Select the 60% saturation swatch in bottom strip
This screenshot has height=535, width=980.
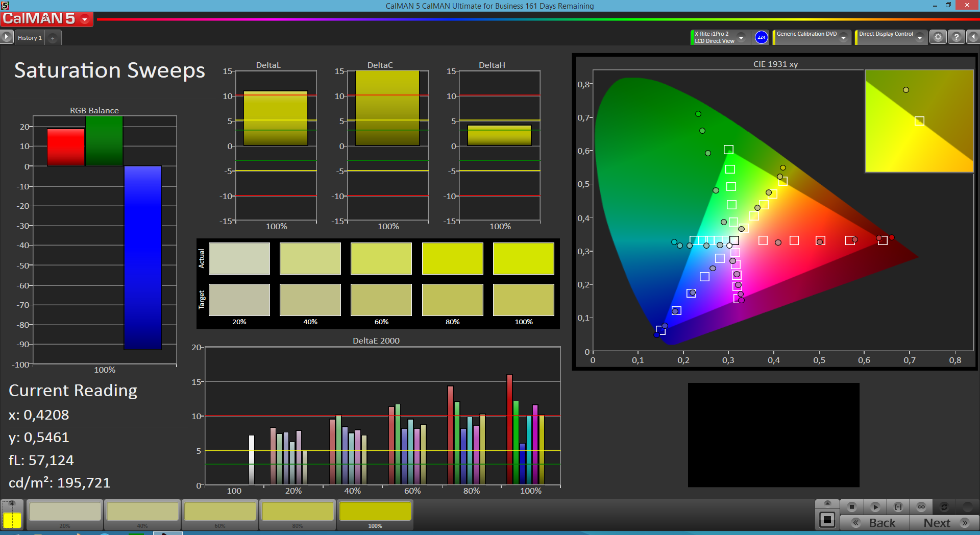click(x=220, y=515)
